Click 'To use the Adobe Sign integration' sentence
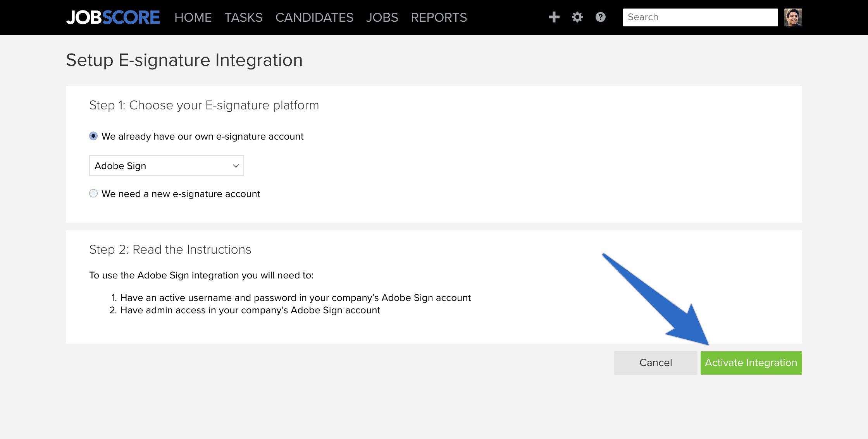This screenshot has height=439, width=868. tap(201, 275)
